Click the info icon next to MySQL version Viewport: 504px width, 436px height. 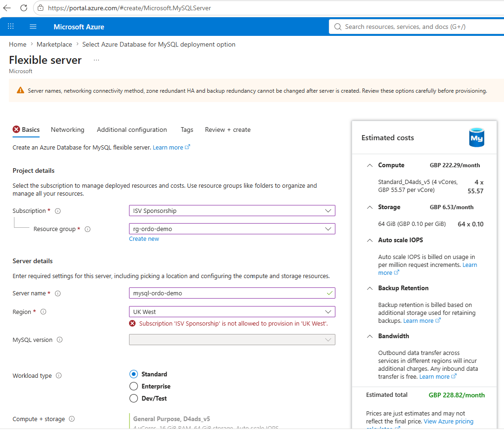click(60, 340)
